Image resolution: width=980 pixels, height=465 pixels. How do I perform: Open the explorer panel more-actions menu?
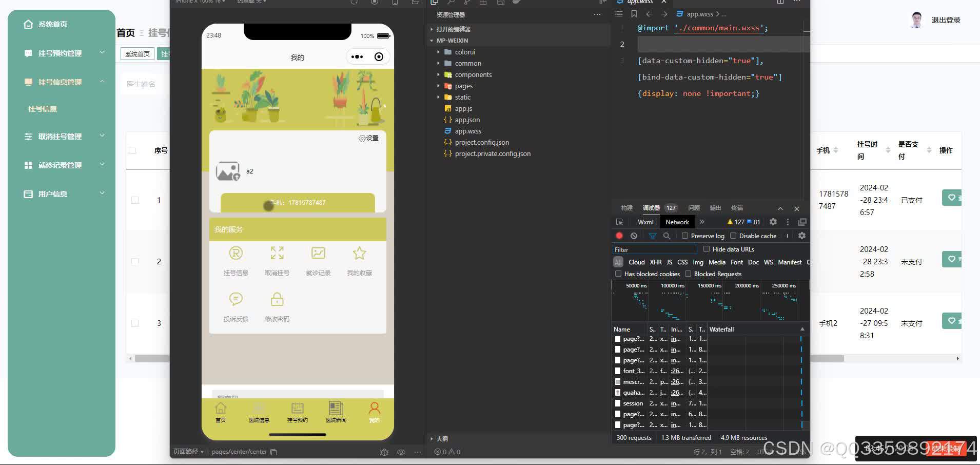pyautogui.click(x=597, y=14)
